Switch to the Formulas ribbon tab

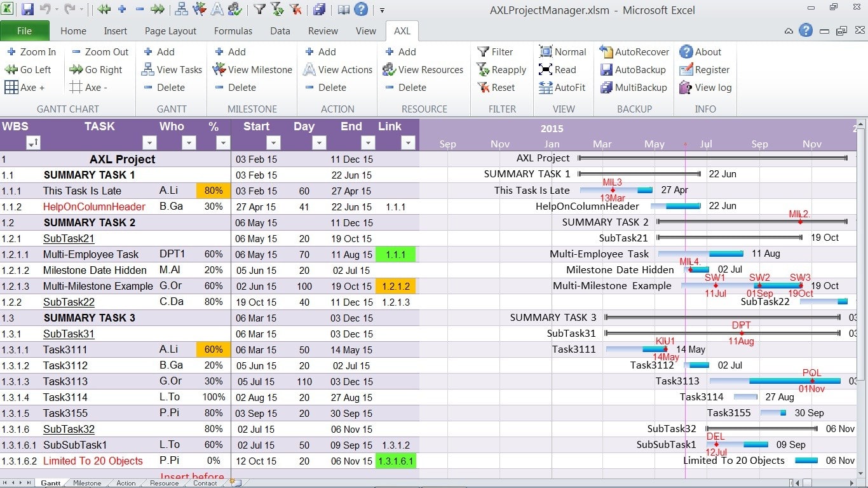tap(233, 30)
